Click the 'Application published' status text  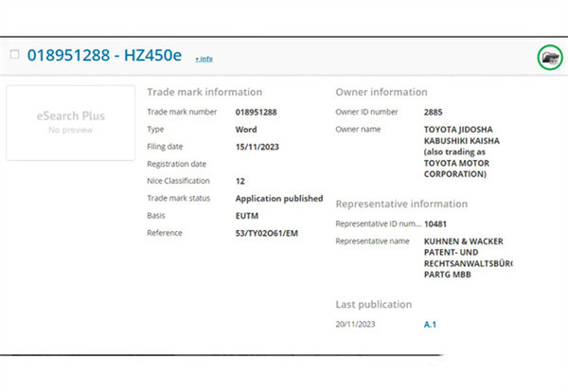[278, 199]
